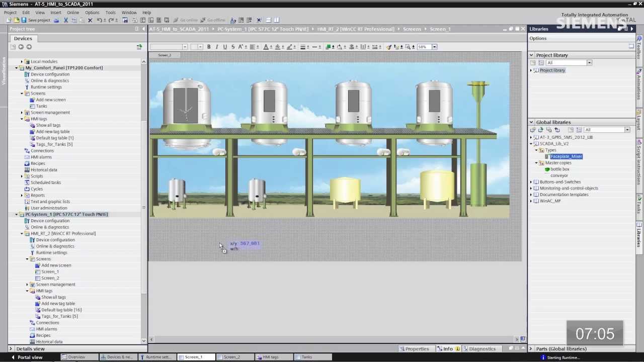Click the back navigation arrow in Devices
Image resolution: width=644 pixels, height=362 pixels.
(x=21, y=47)
